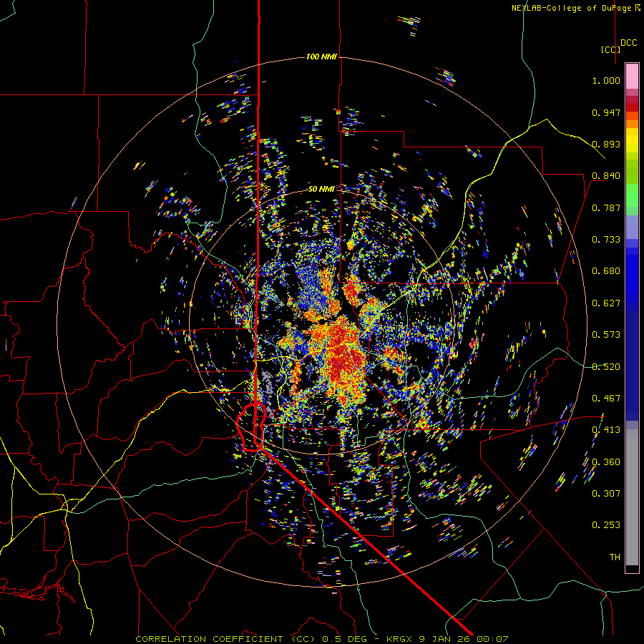Click the 0.467 legend value

pos(606,399)
